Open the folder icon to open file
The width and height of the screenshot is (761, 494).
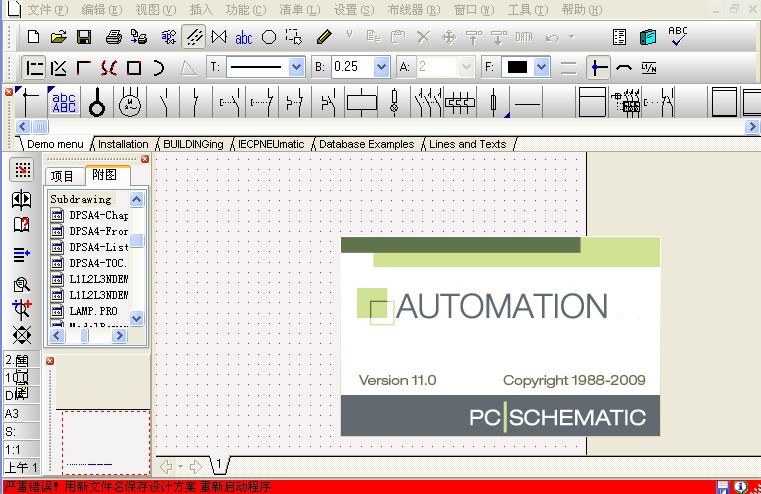[x=59, y=38]
